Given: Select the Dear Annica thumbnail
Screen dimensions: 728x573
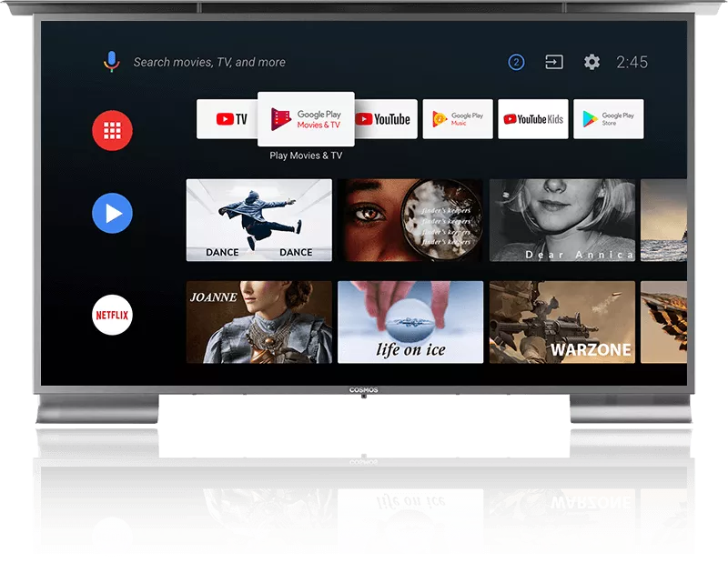Looking at the screenshot, I should pos(562,220).
